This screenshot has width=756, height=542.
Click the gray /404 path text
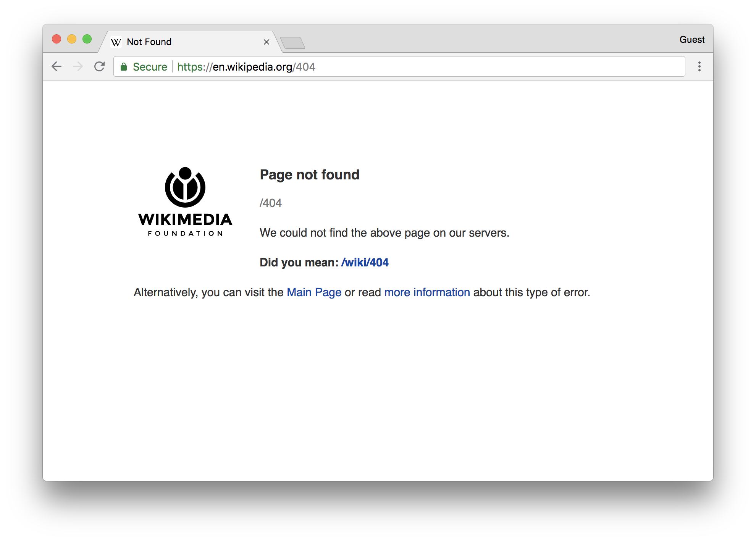[271, 203]
